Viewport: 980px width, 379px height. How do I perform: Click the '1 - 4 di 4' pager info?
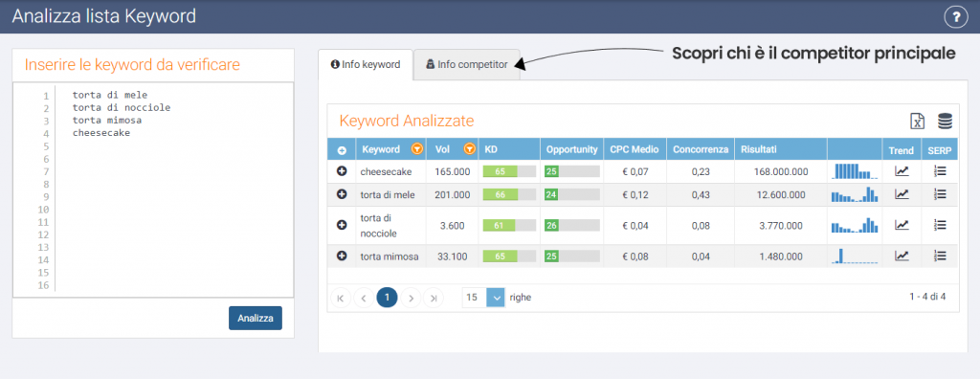click(x=927, y=297)
